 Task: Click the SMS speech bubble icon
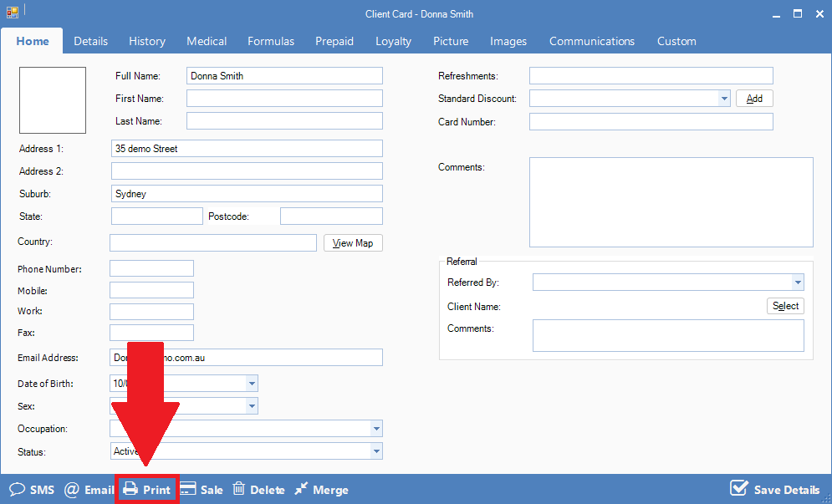point(17,490)
